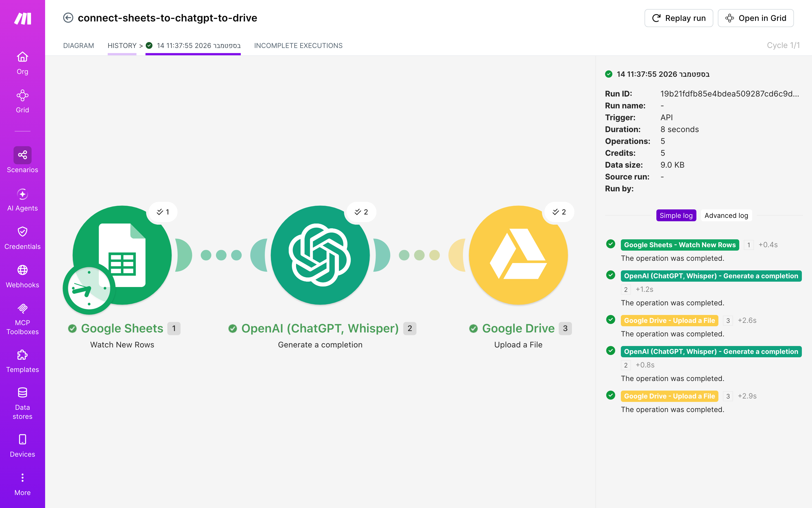This screenshot has height=508, width=812.
Task: Open Credentials shield icon
Action: click(x=23, y=232)
